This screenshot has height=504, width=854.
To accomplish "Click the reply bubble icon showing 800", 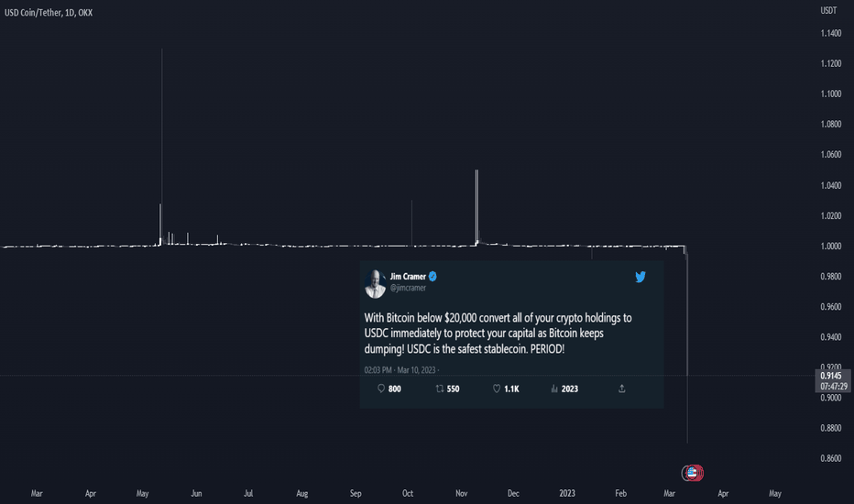I will 381,389.
